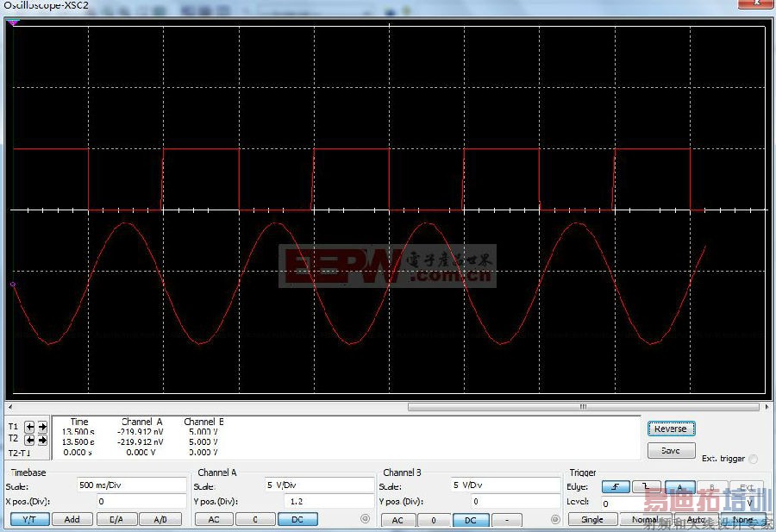Viewport: 776px width, 532px height.
Task: Toggle Channel A terminal radio indicator
Action: click(x=365, y=519)
